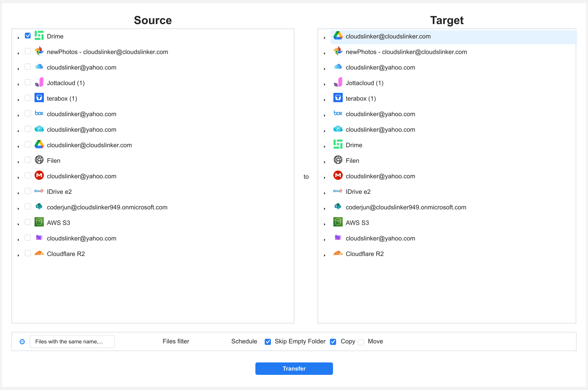The height and width of the screenshot is (390, 588).
Task: Select Cloudflare R2 label in Source
Action: pos(66,254)
